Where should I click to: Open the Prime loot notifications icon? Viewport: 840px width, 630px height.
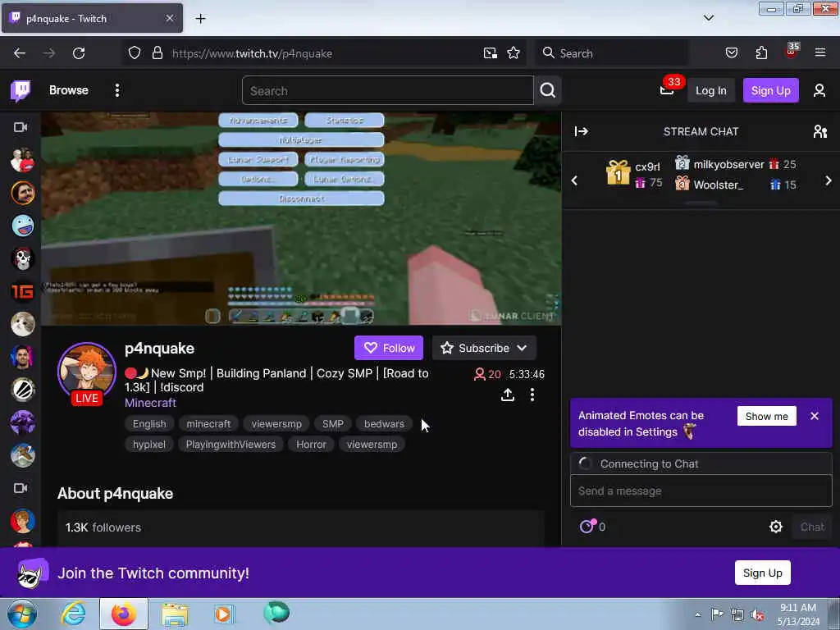tap(666, 90)
